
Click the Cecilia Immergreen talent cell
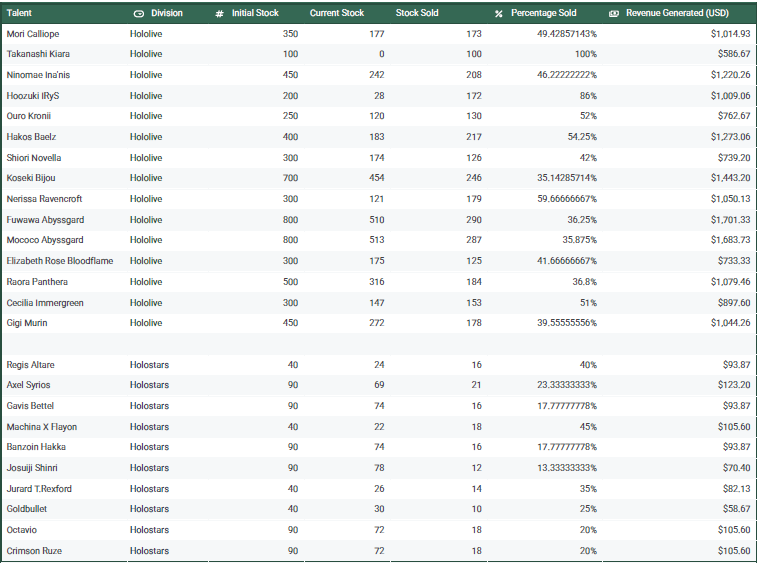tap(45, 303)
